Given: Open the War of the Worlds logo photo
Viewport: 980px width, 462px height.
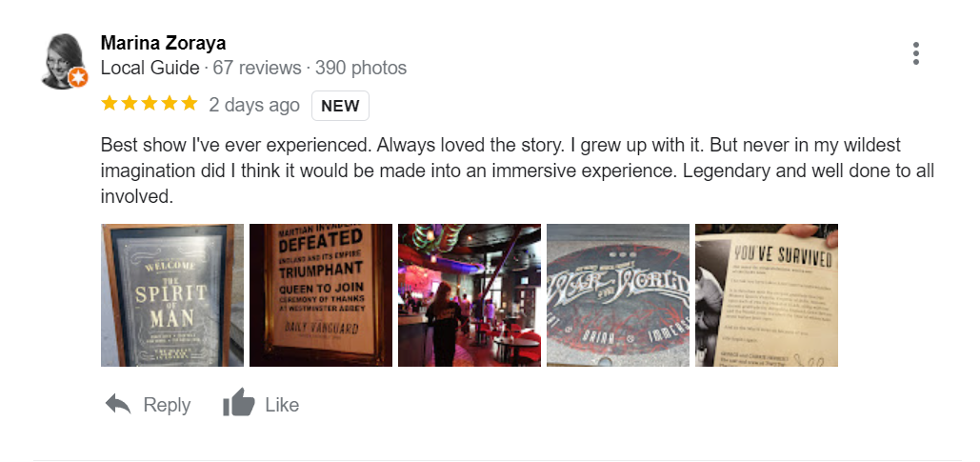Looking at the screenshot, I should 618,295.
